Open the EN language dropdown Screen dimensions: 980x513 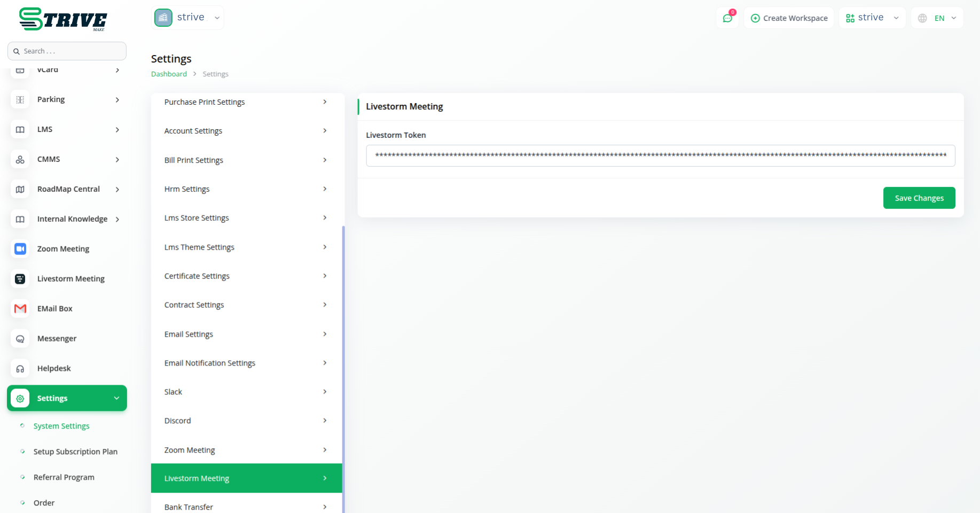(938, 18)
